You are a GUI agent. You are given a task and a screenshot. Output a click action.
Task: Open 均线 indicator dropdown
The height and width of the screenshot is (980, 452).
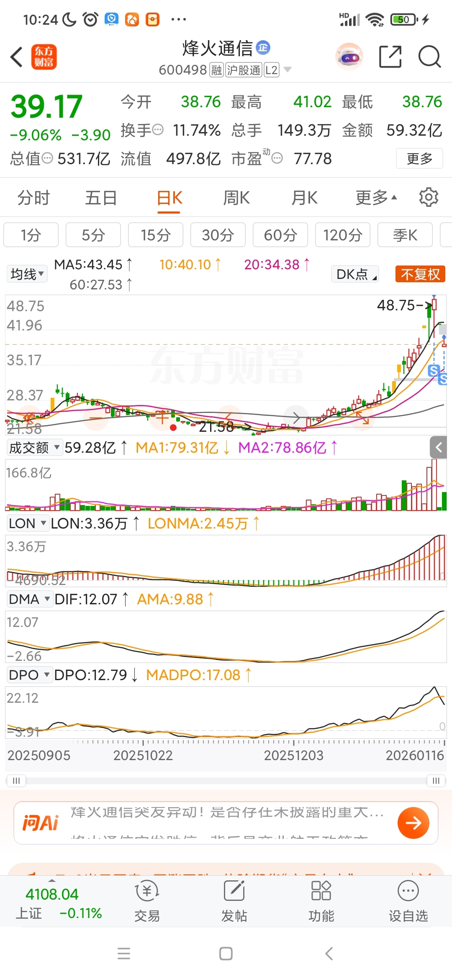point(27,274)
